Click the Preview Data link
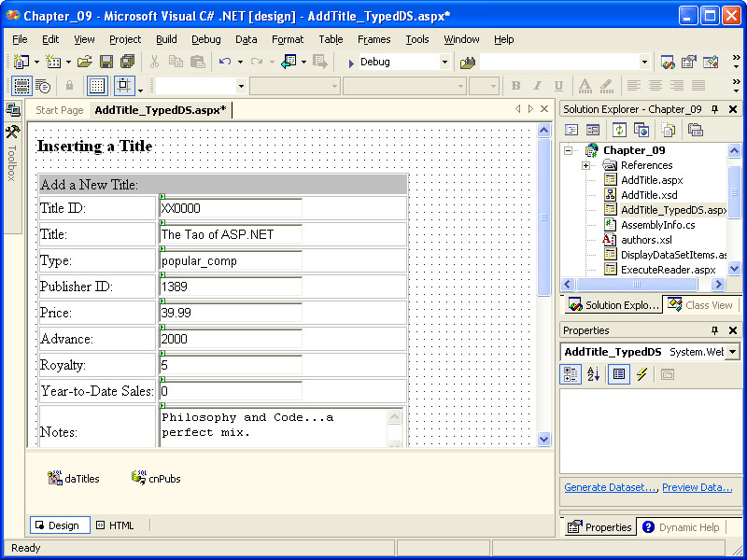The image size is (747, 560). pos(697,487)
